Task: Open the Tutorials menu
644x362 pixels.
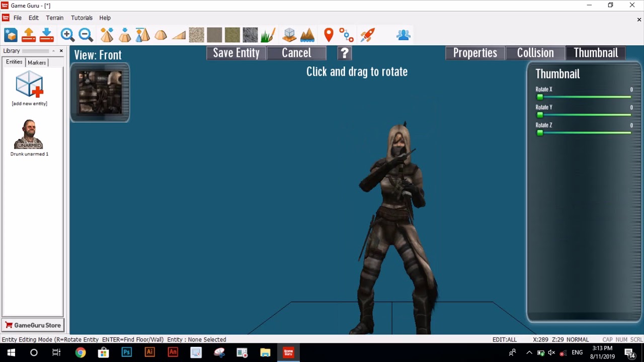Action: point(82,18)
